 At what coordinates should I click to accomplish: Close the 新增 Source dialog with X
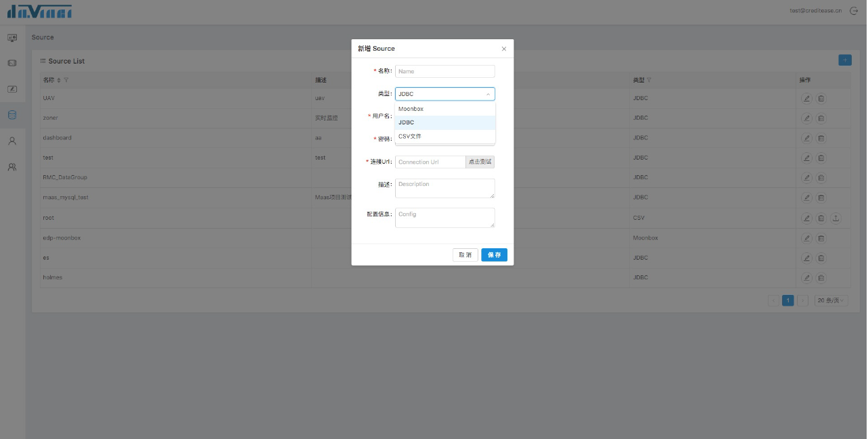pyautogui.click(x=503, y=49)
